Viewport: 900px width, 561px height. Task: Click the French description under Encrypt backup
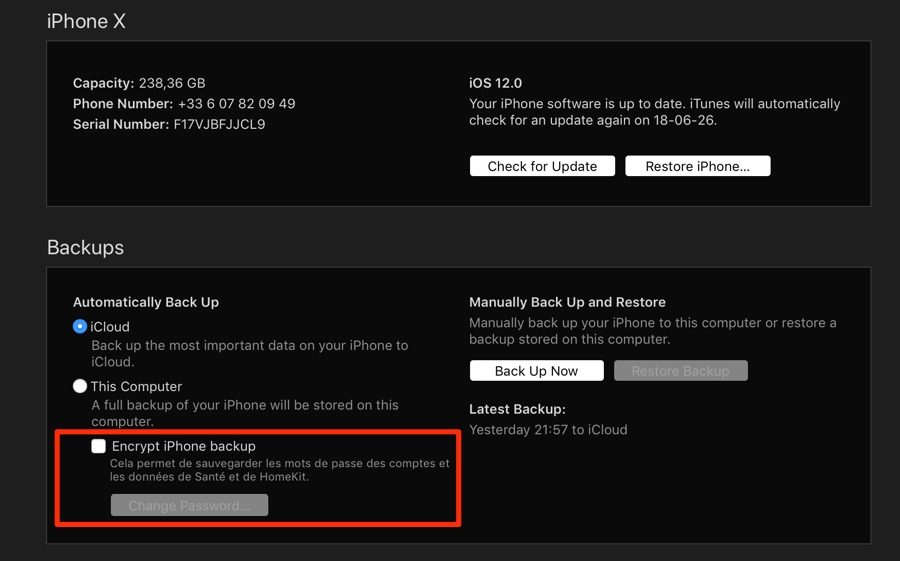click(280, 470)
